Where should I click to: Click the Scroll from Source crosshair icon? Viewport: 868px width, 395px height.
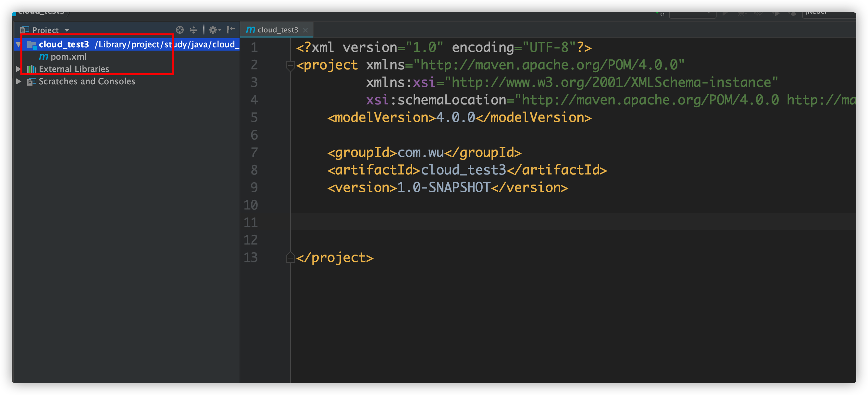coord(180,30)
